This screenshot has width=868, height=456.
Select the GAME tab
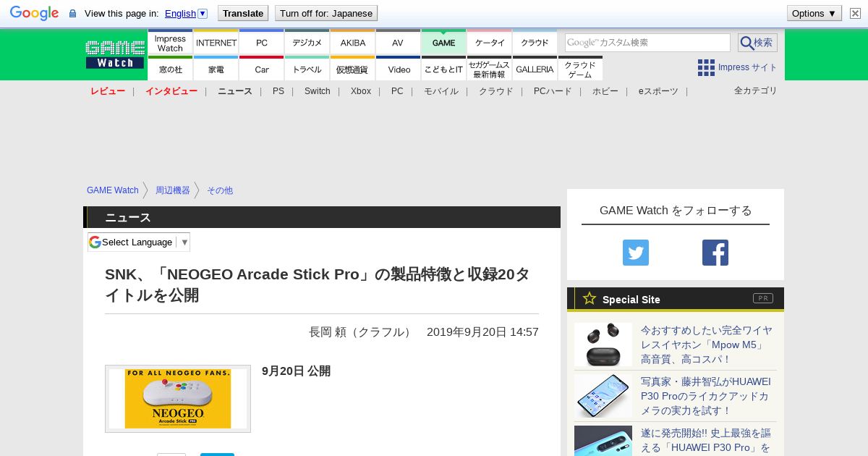(443, 43)
